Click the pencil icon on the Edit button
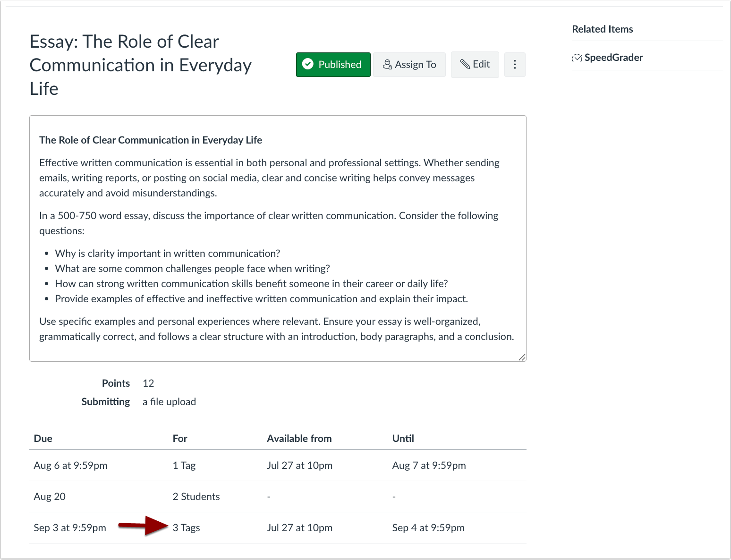This screenshot has width=731, height=560. click(466, 64)
